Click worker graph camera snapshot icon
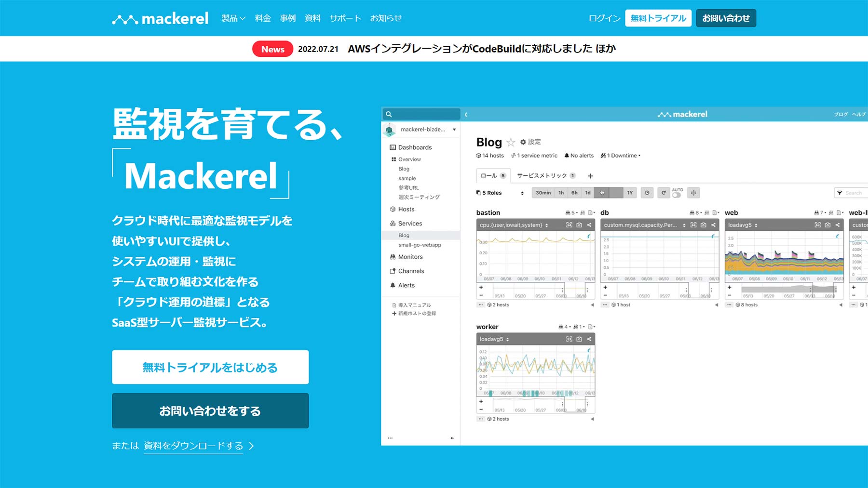 pyautogui.click(x=579, y=340)
